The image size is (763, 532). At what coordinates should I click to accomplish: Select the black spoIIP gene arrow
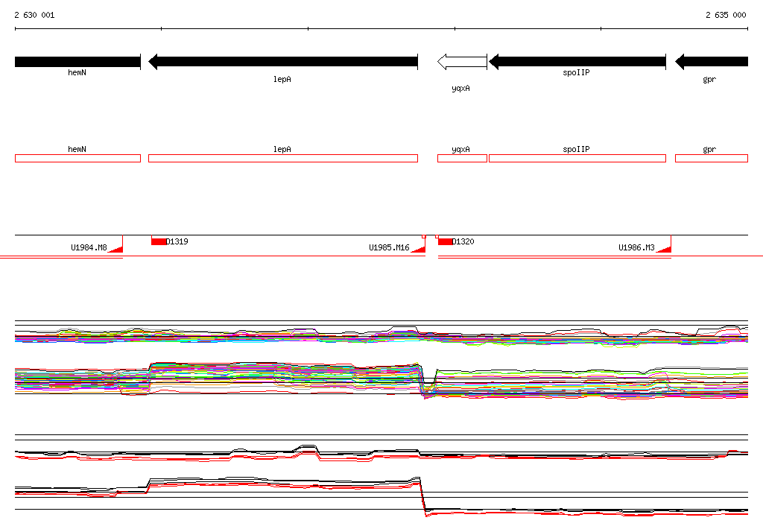tap(577, 62)
